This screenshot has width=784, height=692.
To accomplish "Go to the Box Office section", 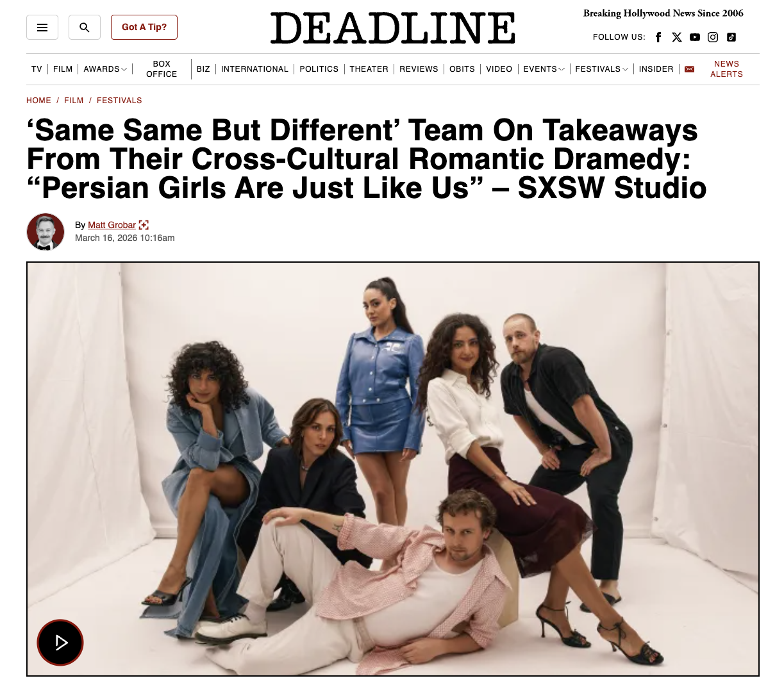I will tap(162, 69).
